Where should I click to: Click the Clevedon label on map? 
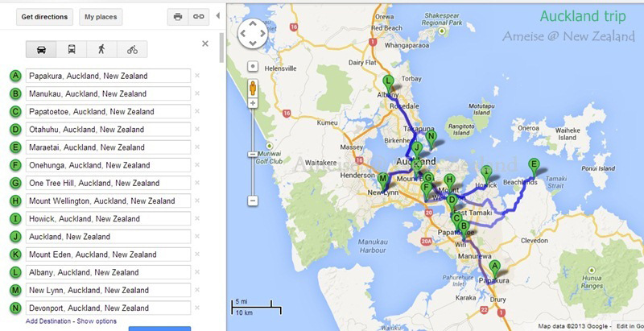(x=534, y=241)
